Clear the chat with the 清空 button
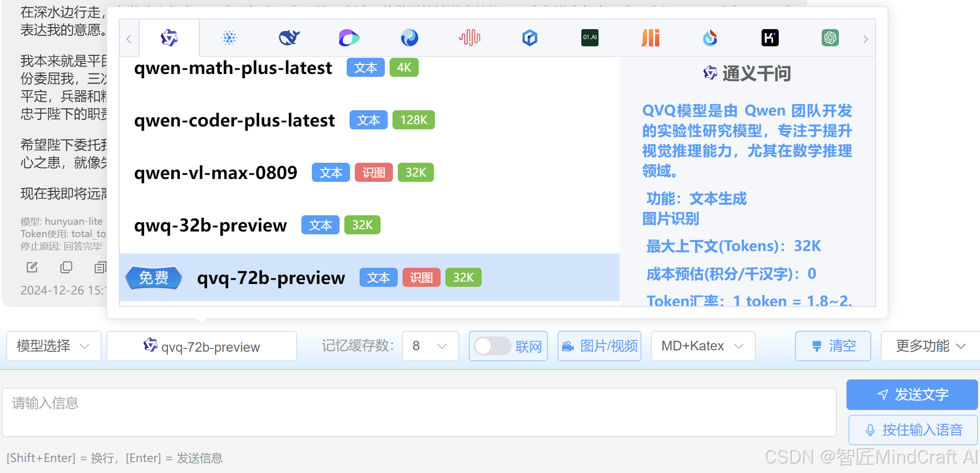 point(833,346)
